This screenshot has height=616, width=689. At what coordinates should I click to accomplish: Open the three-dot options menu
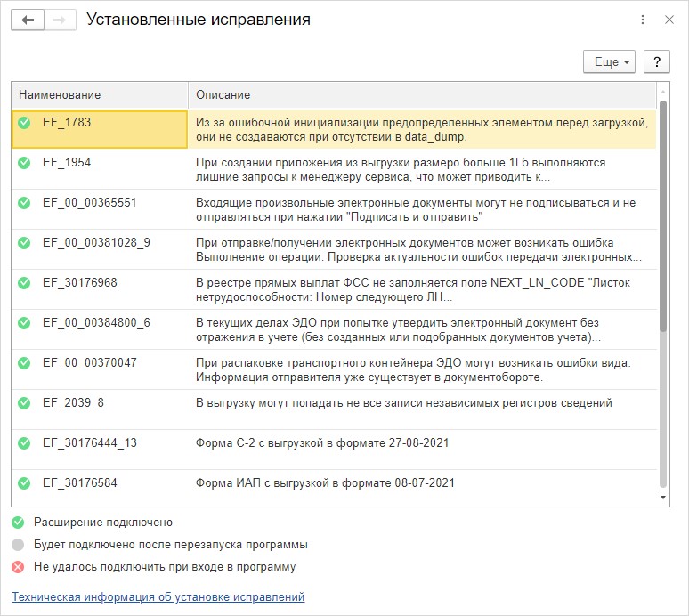pos(643,20)
